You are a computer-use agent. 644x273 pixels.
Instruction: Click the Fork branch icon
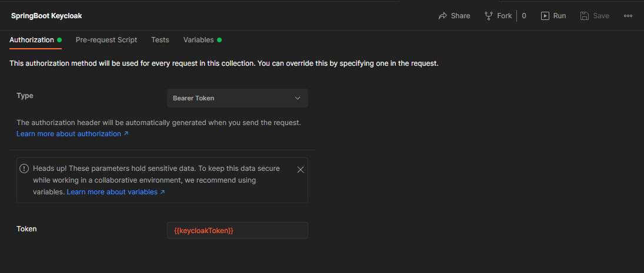pos(489,16)
